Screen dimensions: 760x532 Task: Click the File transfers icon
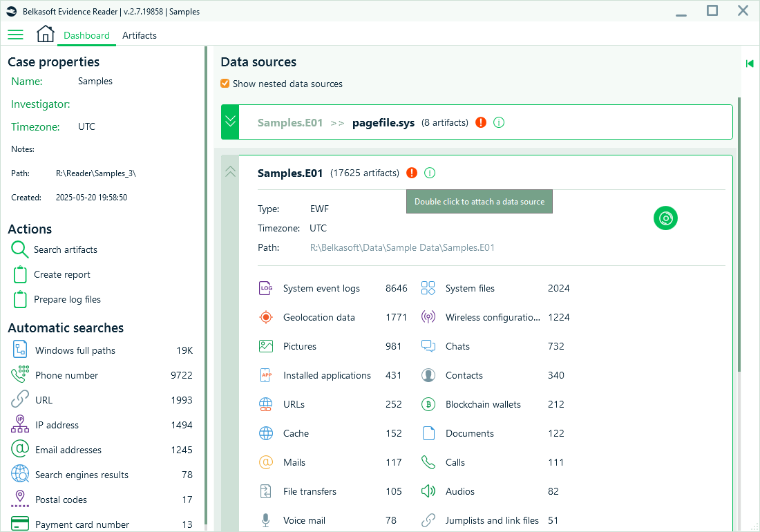pos(265,491)
